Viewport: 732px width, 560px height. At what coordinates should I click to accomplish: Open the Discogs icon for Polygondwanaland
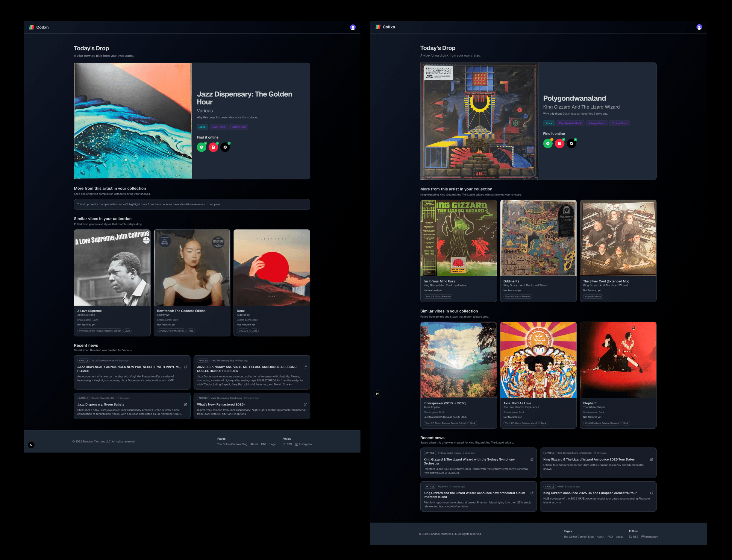click(571, 143)
